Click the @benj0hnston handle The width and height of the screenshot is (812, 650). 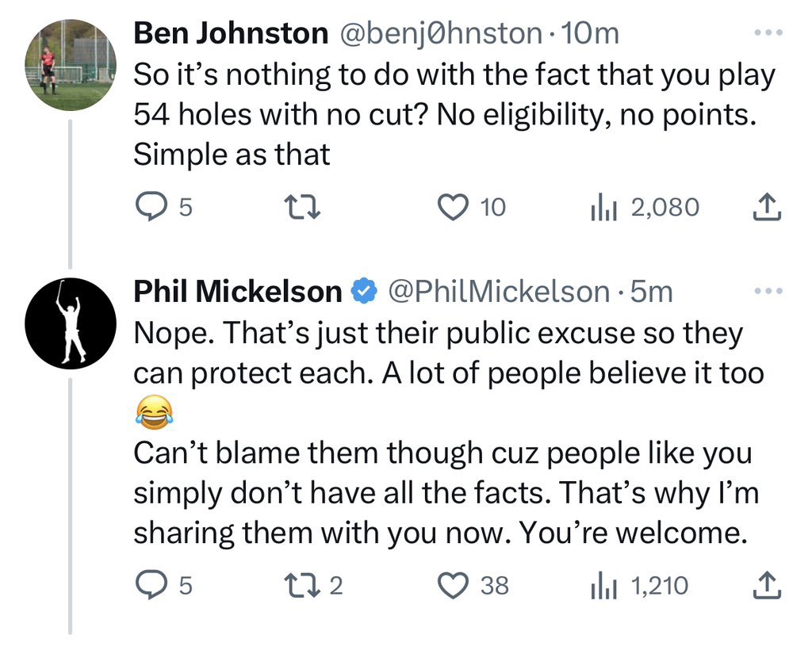pyautogui.click(x=441, y=33)
